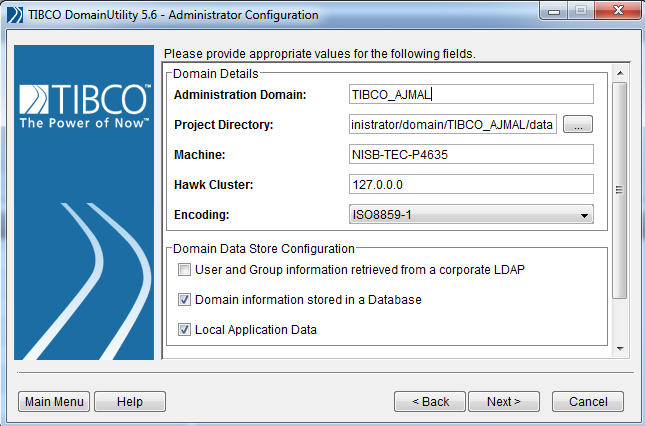Click the Hawk Cluster label
The height and width of the screenshot is (426, 645).
(x=213, y=185)
